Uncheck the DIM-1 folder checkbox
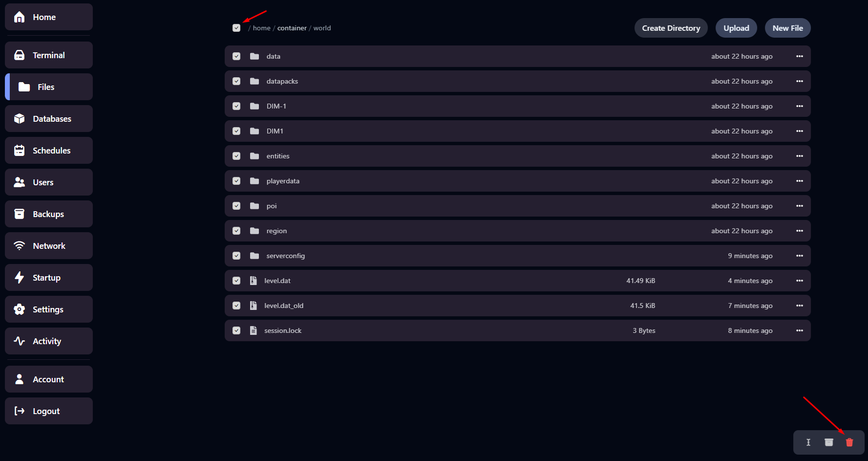 pyautogui.click(x=236, y=106)
